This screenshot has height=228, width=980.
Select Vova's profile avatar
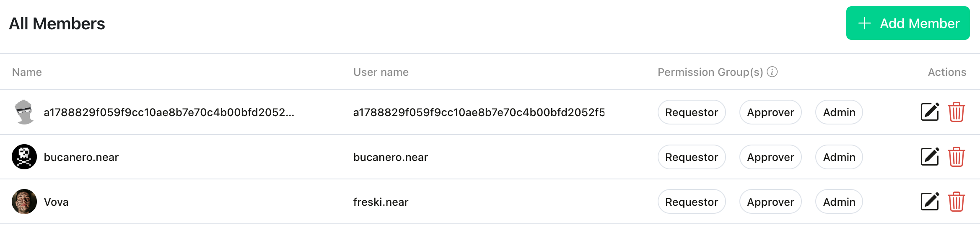[x=24, y=202]
